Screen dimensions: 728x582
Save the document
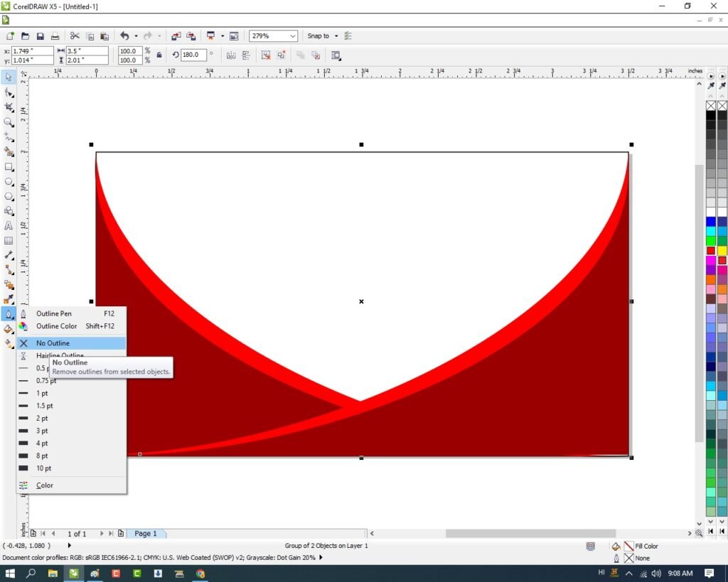[x=41, y=36]
